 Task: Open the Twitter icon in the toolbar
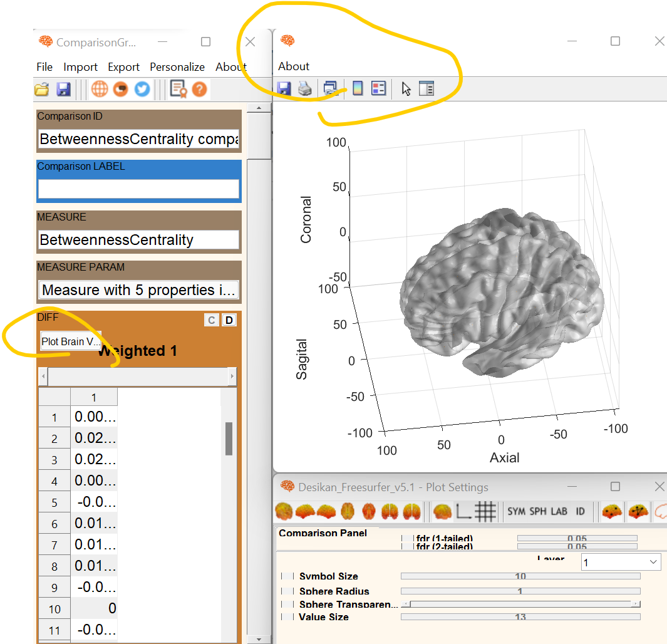coord(142,89)
